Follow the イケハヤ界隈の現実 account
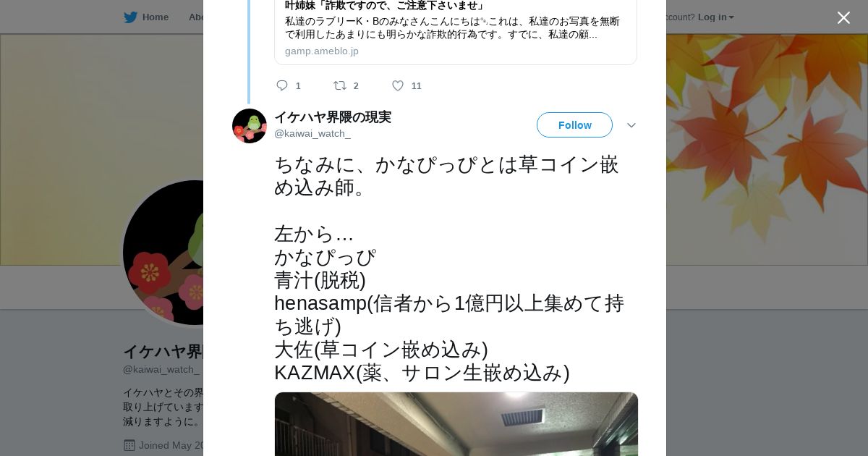 tap(574, 125)
